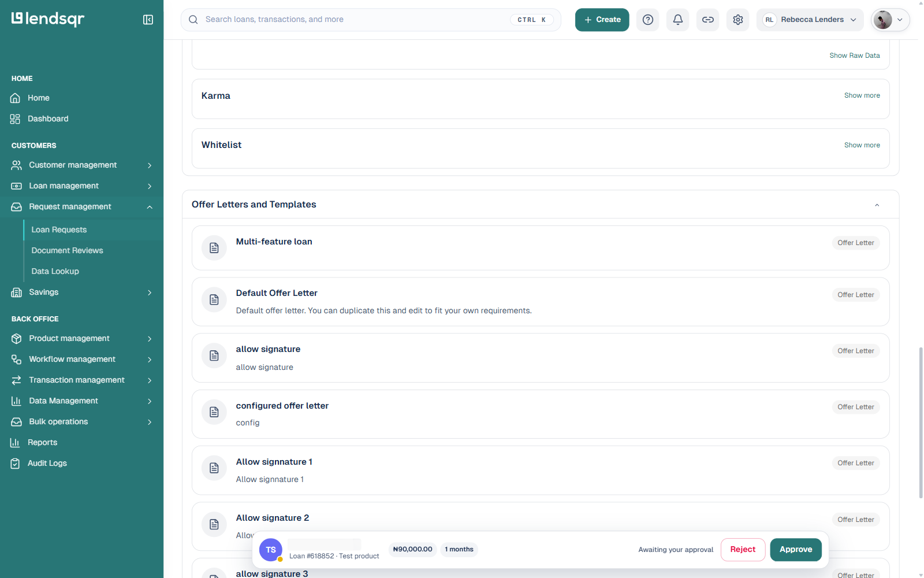Click the Home house icon
The width and height of the screenshot is (924, 578).
[x=16, y=98]
